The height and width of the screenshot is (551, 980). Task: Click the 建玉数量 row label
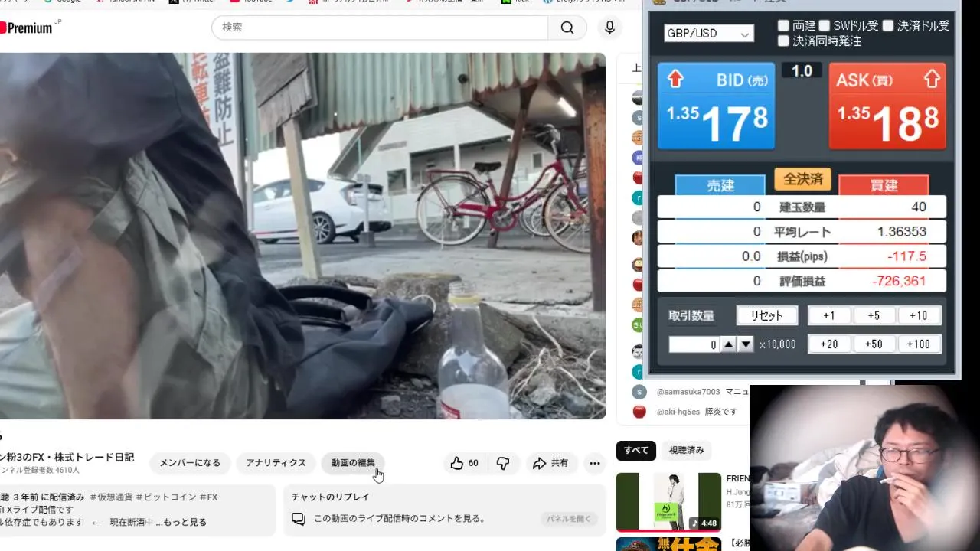pos(802,207)
